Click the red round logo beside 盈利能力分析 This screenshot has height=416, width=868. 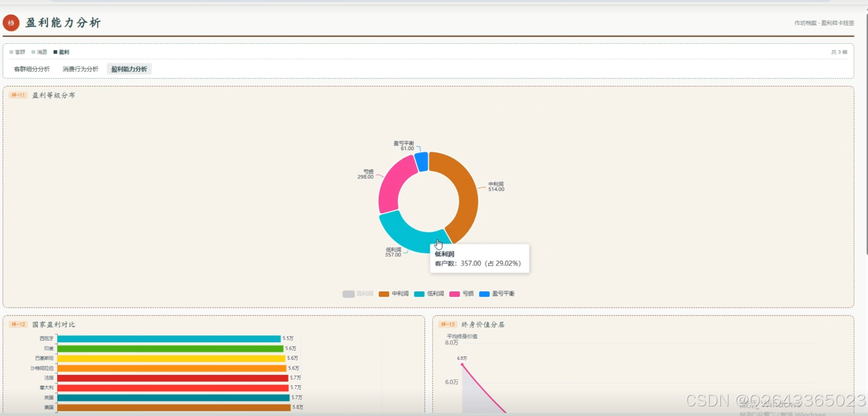point(11,23)
